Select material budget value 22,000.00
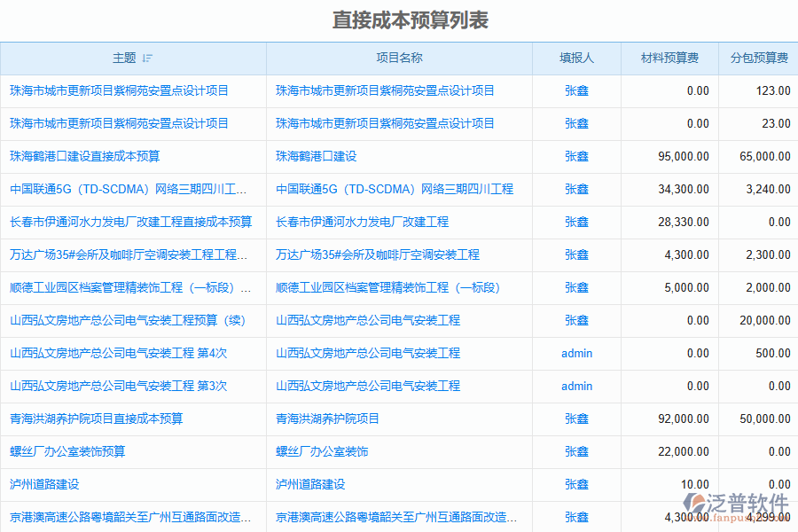The height and width of the screenshot is (532, 798). [684, 451]
